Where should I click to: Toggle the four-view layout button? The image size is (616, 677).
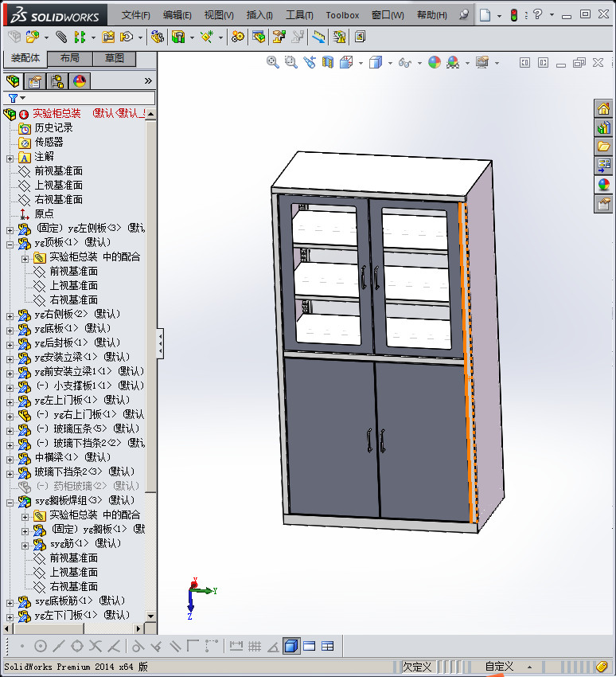(328, 647)
